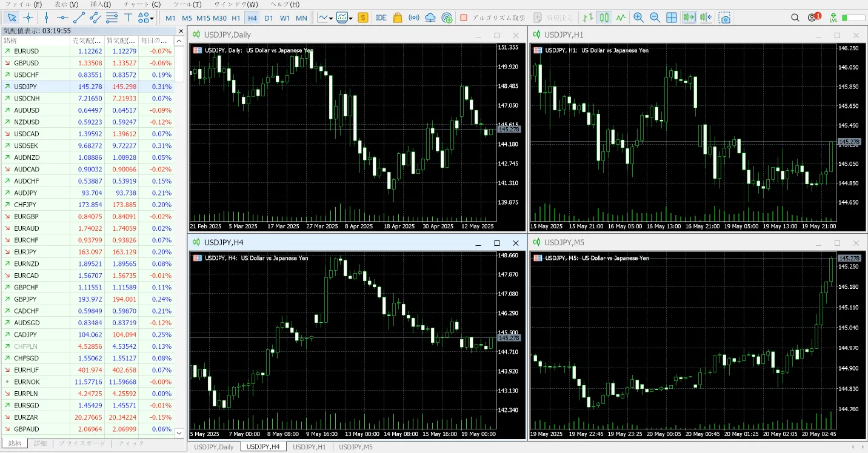Select the equidistant channel tool

pyautogui.click(x=95, y=18)
